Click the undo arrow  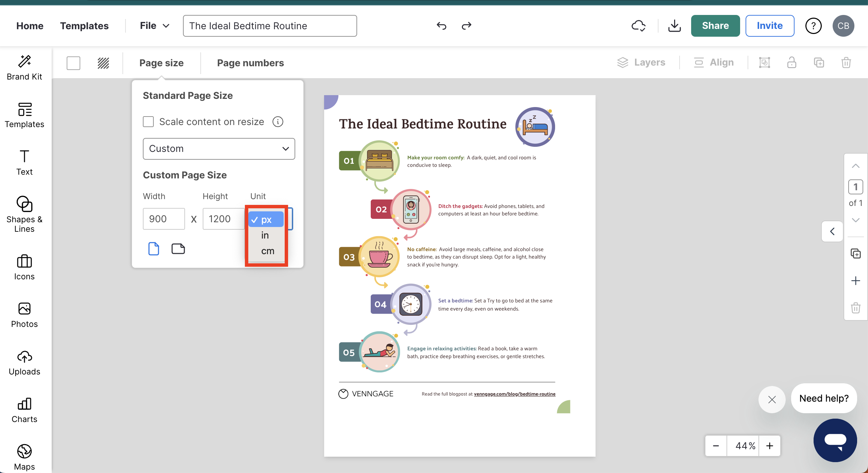pos(441,26)
